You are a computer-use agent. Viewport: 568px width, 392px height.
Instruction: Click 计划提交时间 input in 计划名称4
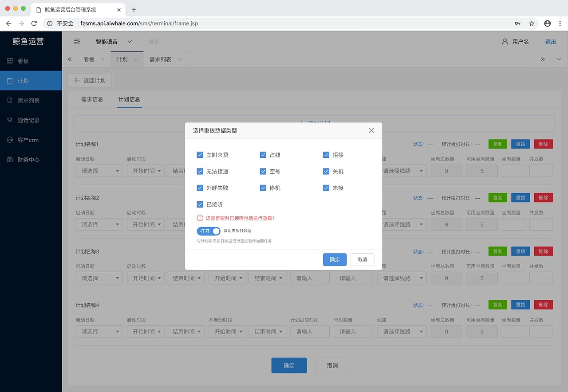[x=310, y=331]
